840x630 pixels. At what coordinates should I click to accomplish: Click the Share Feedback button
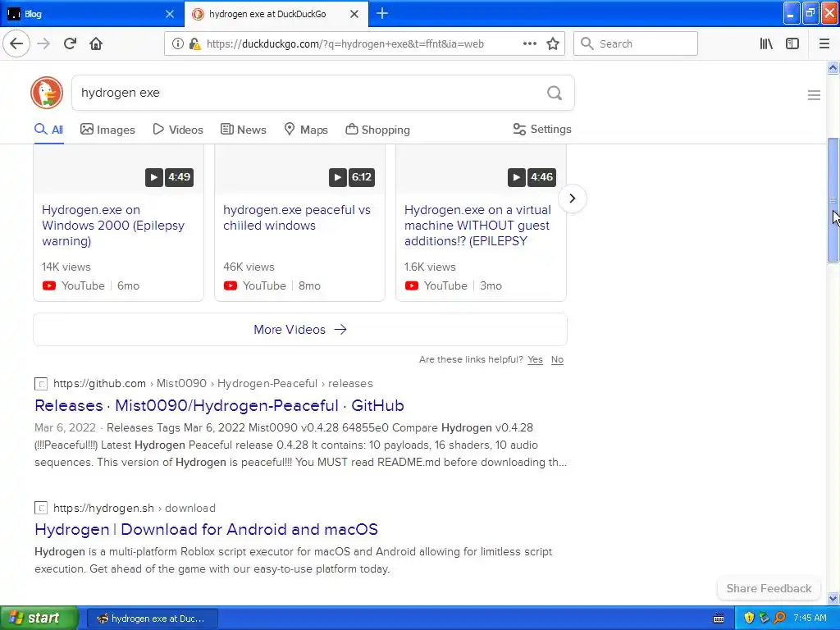click(x=769, y=588)
